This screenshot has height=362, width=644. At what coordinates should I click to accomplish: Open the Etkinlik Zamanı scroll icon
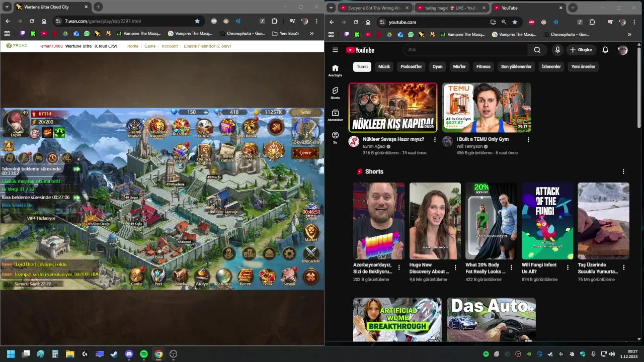(x=227, y=153)
